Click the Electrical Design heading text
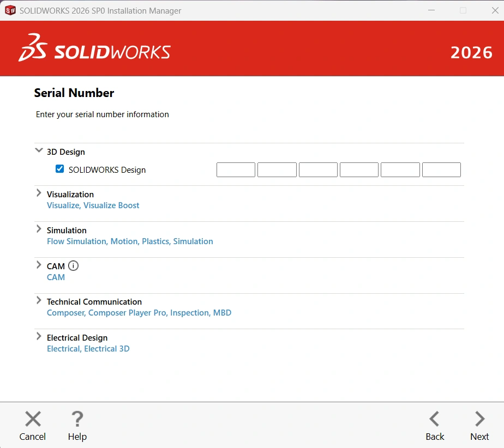 pos(77,337)
